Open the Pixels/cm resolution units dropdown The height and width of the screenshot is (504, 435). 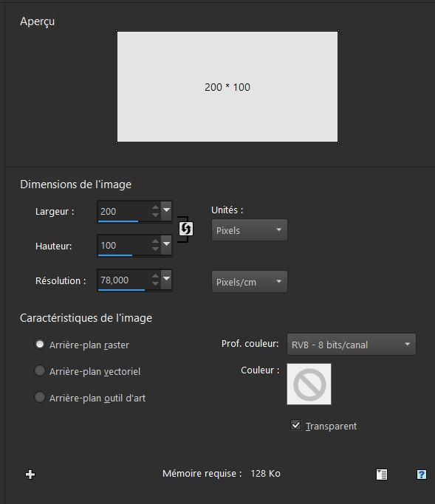tap(250, 282)
